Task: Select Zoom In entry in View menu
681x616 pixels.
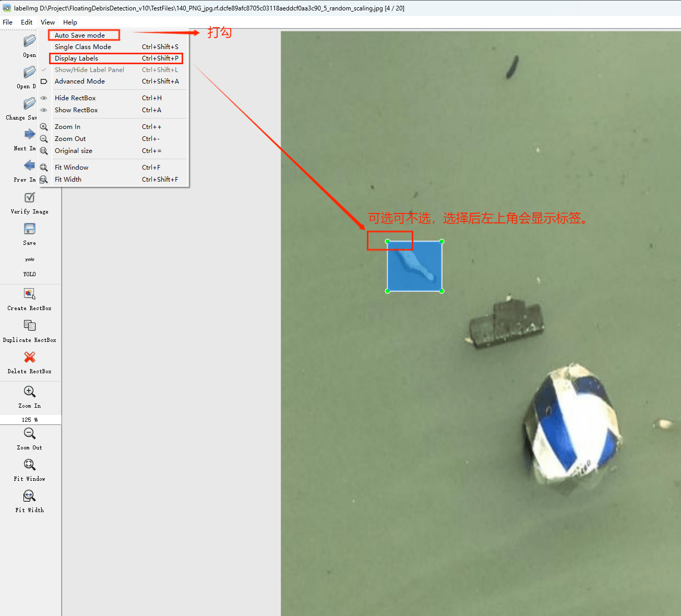Action: pyautogui.click(x=114, y=127)
